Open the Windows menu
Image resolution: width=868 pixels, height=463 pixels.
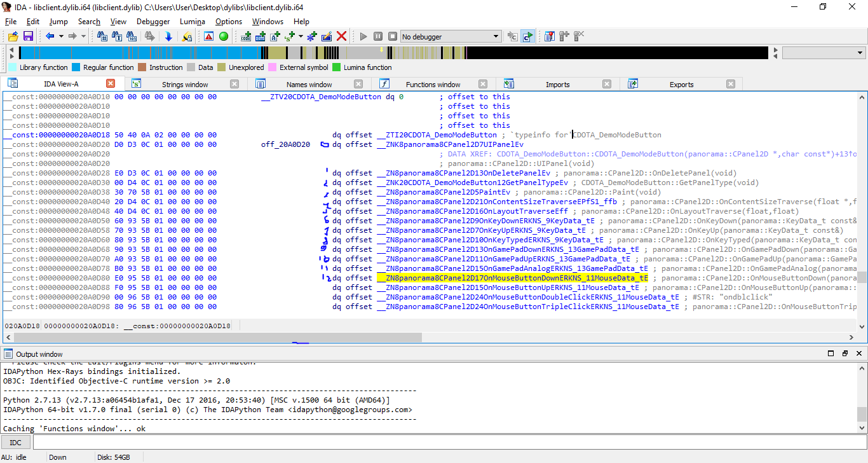click(x=268, y=22)
